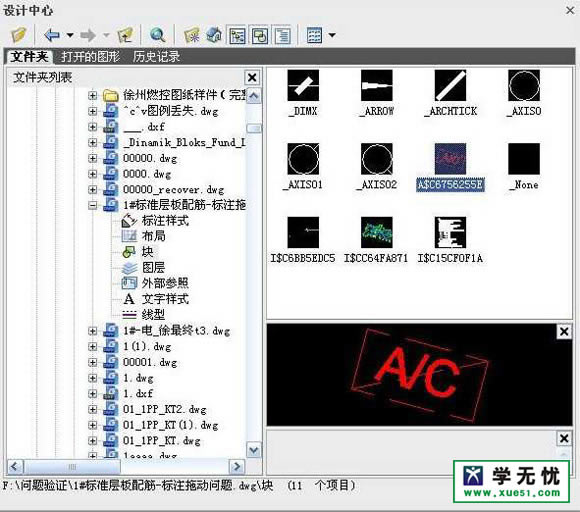Click the Home house icon
Screen dimensions: 580x512
pyautogui.click(x=214, y=35)
